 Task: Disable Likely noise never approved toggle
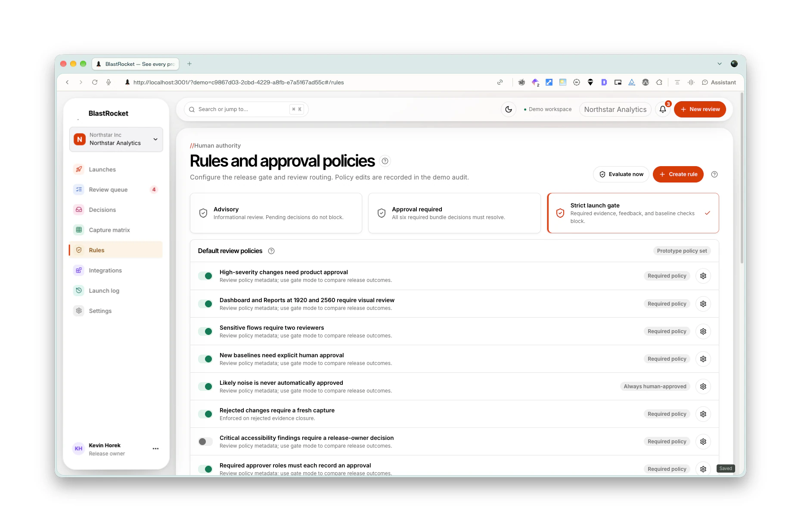coord(205,387)
